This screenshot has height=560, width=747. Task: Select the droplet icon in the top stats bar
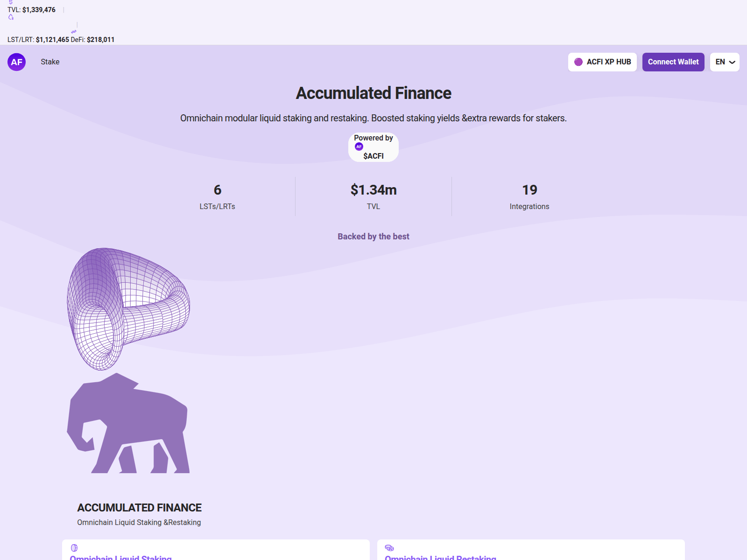coord(11,17)
